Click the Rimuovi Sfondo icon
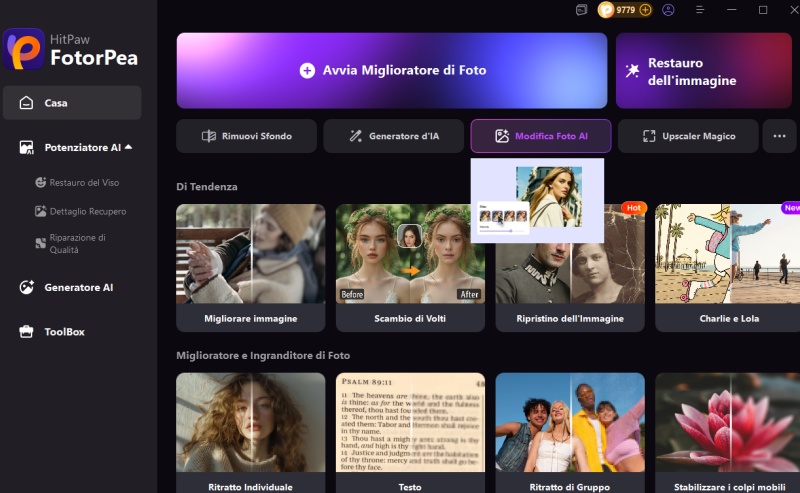This screenshot has width=800, height=493. [209, 136]
